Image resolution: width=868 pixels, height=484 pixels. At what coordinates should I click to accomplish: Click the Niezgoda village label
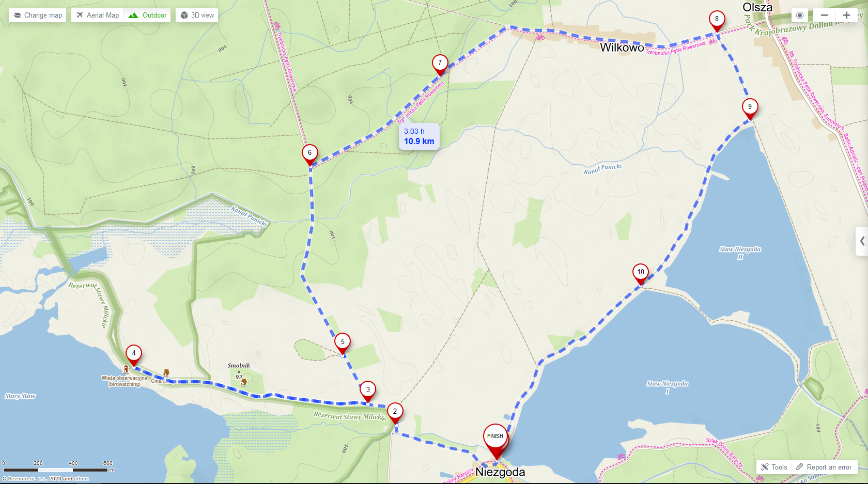click(500, 472)
